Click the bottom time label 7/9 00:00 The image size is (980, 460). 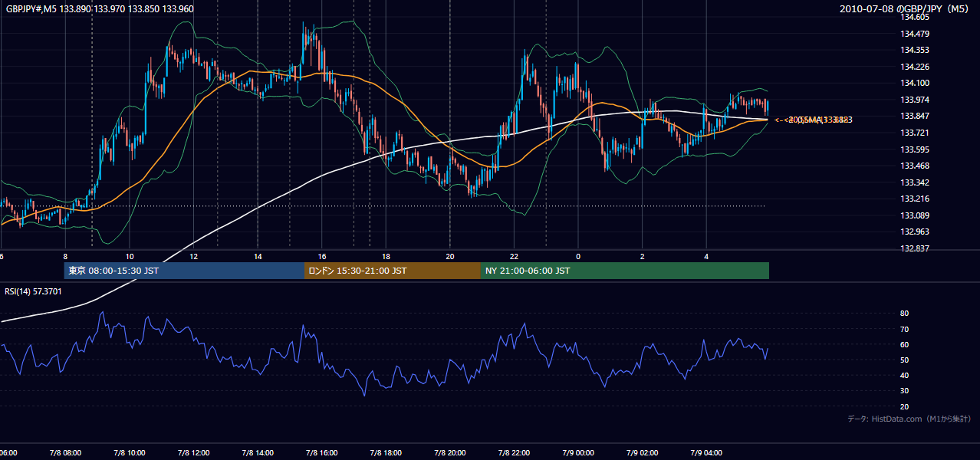[577, 453]
